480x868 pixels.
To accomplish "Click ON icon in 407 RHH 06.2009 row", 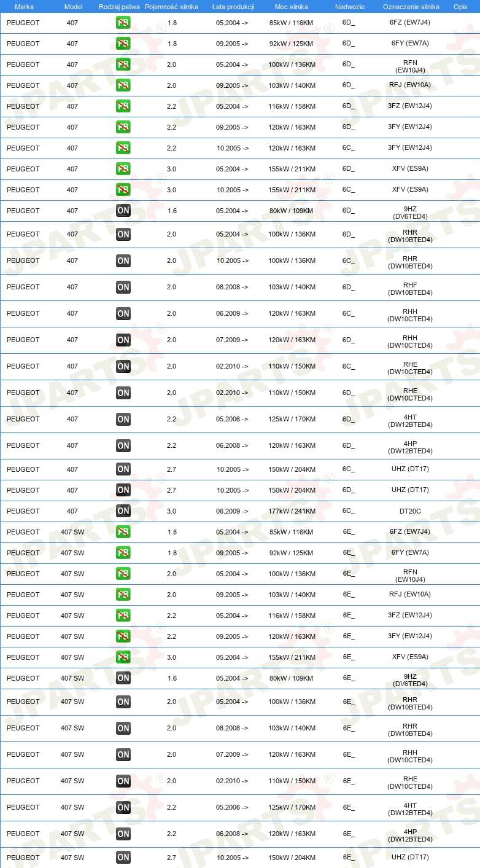I will tap(123, 313).
